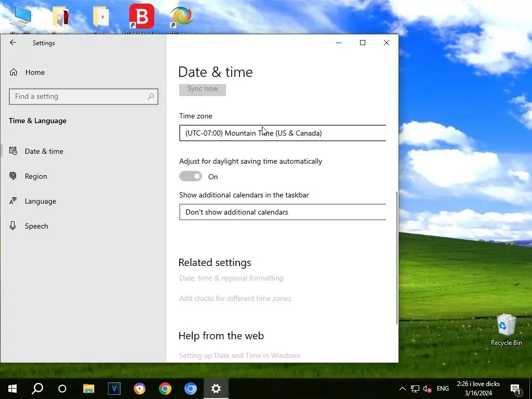
Task: Open File Explorer from taskbar
Action: [88, 389]
